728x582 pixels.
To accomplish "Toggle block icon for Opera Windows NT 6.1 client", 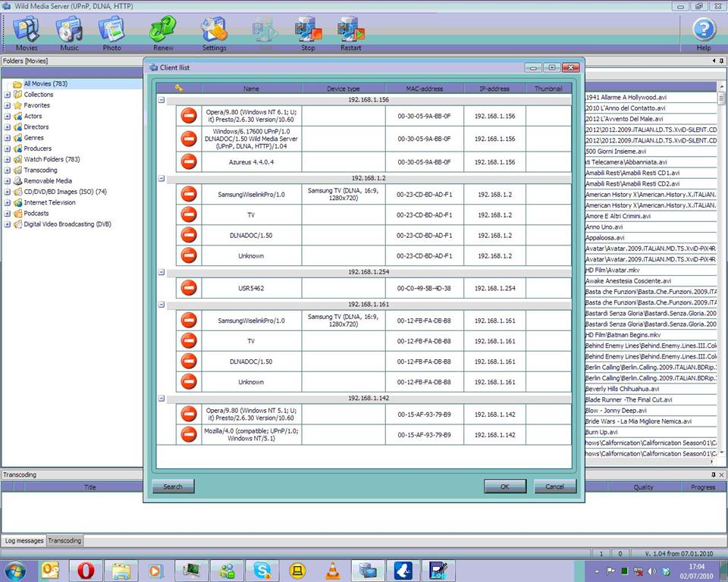I will coord(189,115).
